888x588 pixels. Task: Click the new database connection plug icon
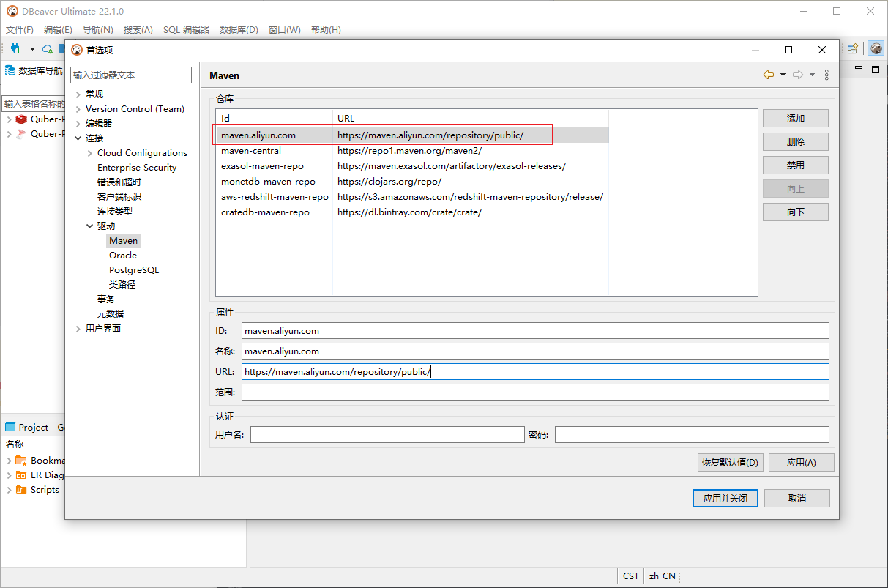pyautogui.click(x=15, y=49)
